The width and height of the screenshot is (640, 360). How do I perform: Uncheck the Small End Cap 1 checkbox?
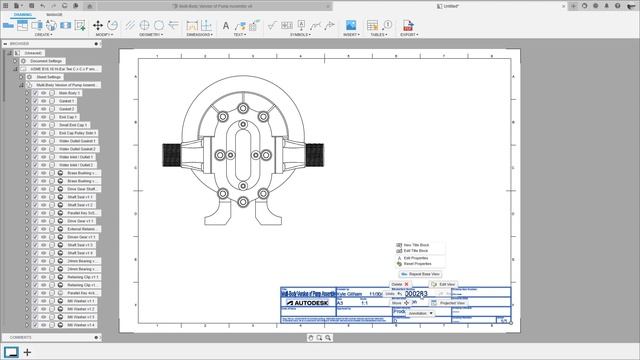click(x=36, y=125)
